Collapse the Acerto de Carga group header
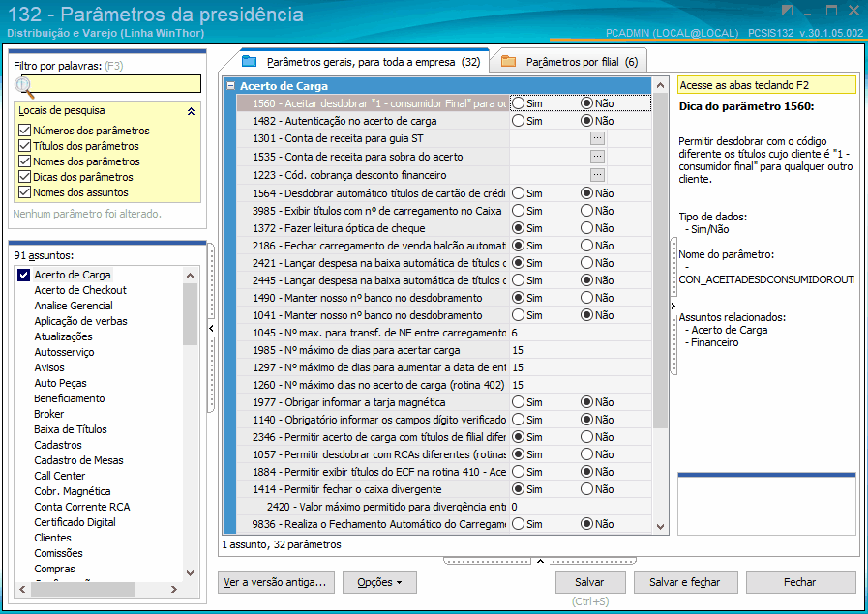Viewport: 868px width, 614px height. click(x=231, y=86)
